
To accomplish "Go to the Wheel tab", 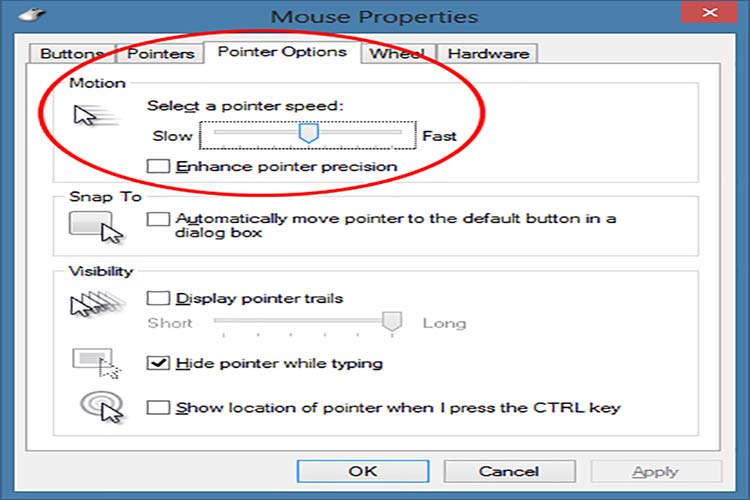I will coord(397,54).
